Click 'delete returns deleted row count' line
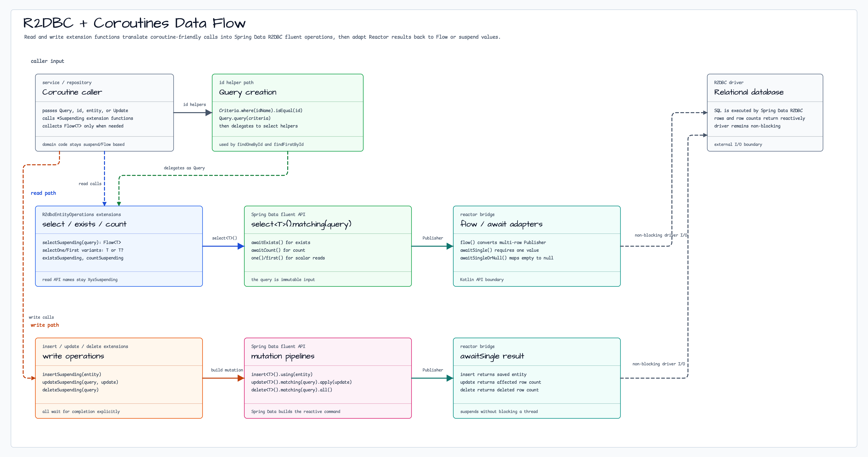Screen dimensions: 868x457 499,390
